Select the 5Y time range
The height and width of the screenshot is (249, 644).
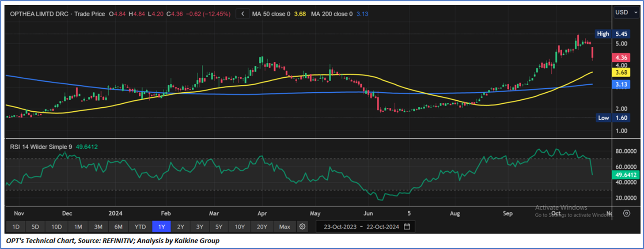(219, 226)
